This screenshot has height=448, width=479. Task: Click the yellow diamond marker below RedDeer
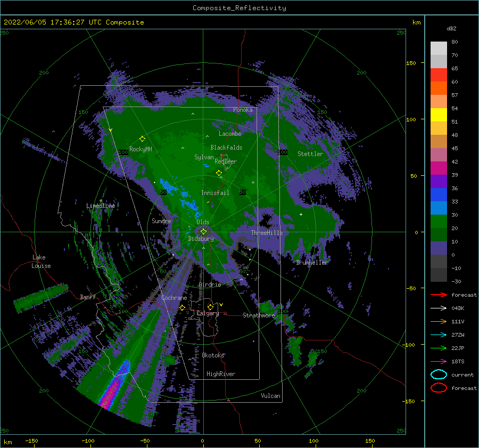pyautogui.click(x=219, y=173)
